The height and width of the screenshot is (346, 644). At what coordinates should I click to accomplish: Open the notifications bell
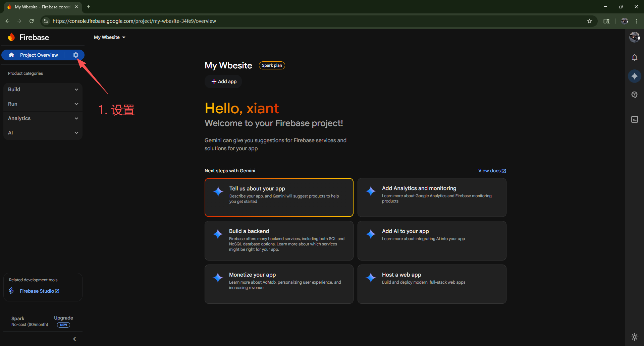(634, 57)
